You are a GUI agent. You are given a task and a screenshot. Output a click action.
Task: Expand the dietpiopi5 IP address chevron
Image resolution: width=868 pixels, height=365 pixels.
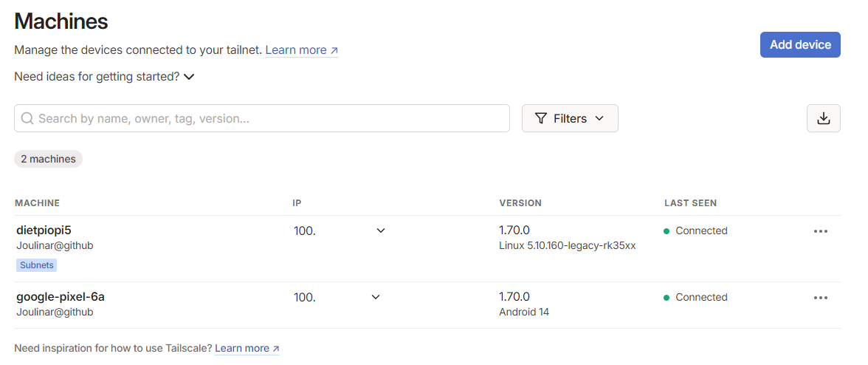(380, 231)
